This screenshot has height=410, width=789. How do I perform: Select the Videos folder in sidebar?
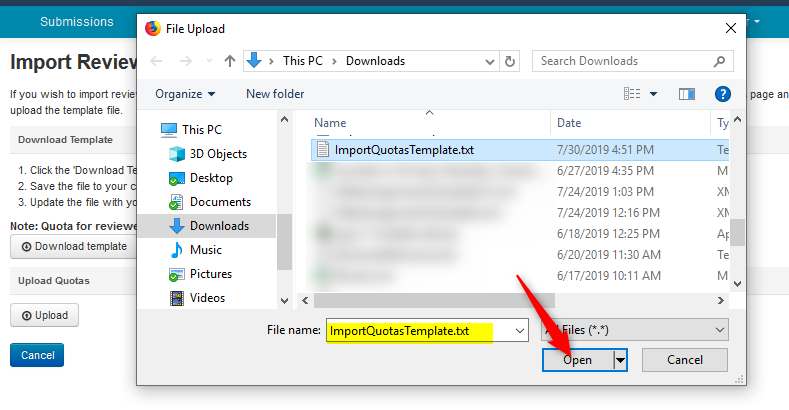pyautogui.click(x=207, y=298)
